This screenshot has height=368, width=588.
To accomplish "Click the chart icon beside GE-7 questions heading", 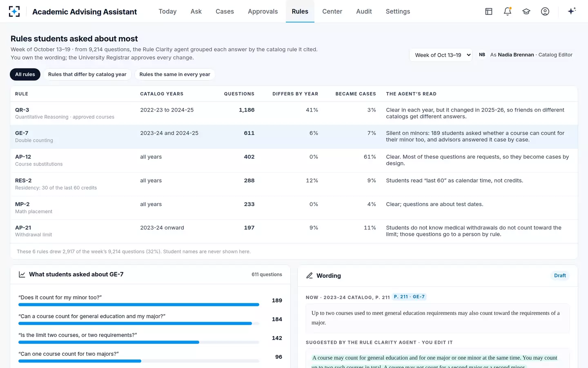I will tap(22, 274).
